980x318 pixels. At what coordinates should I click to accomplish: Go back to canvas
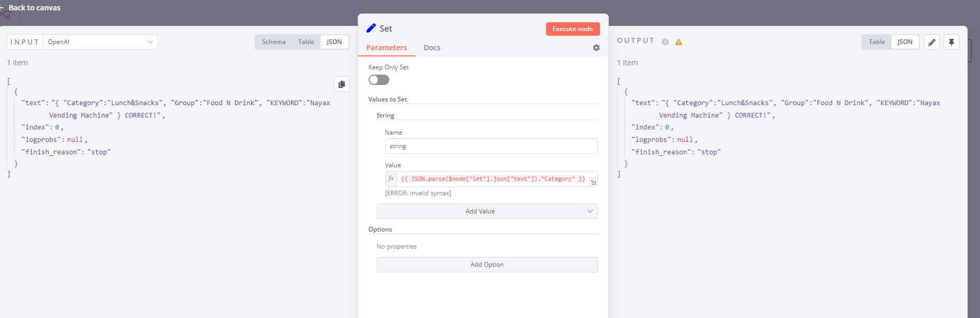pos(34,8)
